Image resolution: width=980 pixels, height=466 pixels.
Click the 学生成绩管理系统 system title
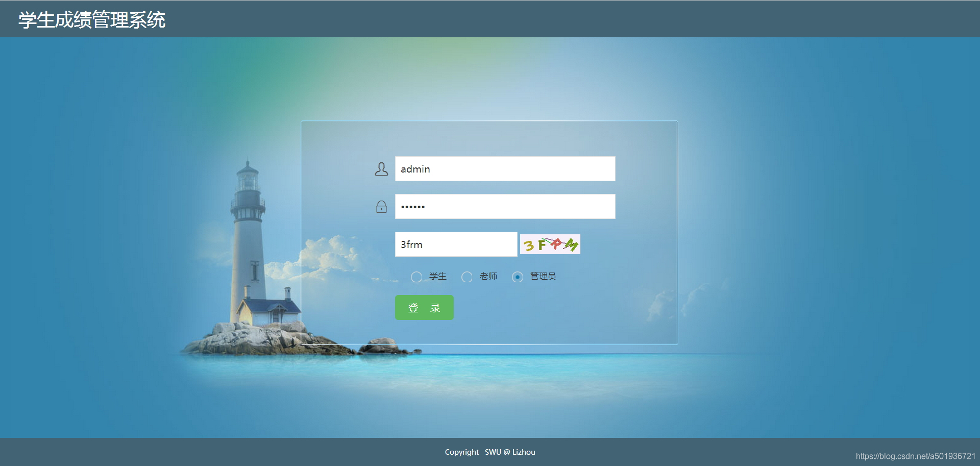[90, 20]
